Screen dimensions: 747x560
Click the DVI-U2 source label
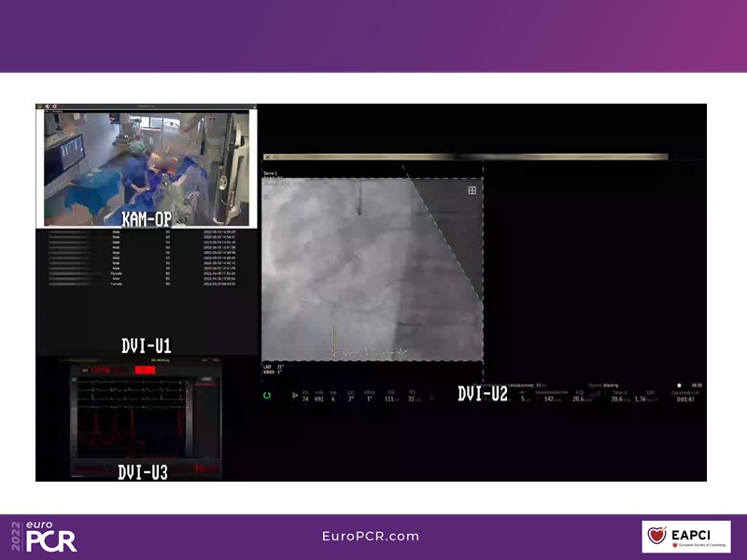click(x=482, y=394)
